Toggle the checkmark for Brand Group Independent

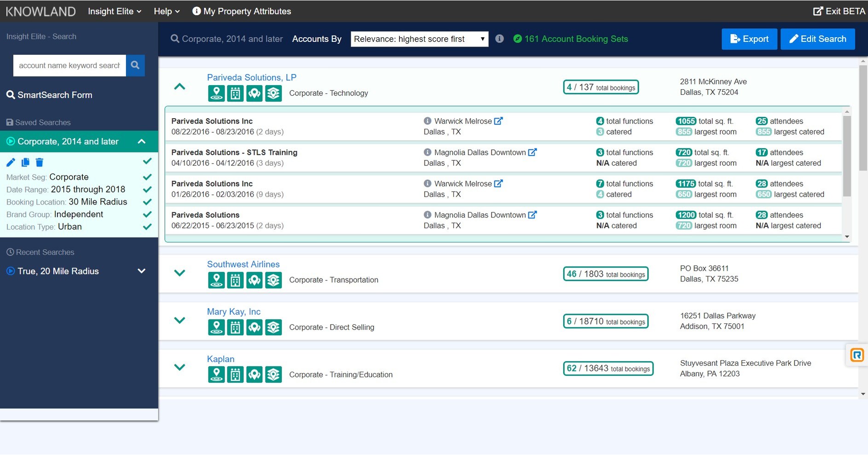[x=147, y=214]
